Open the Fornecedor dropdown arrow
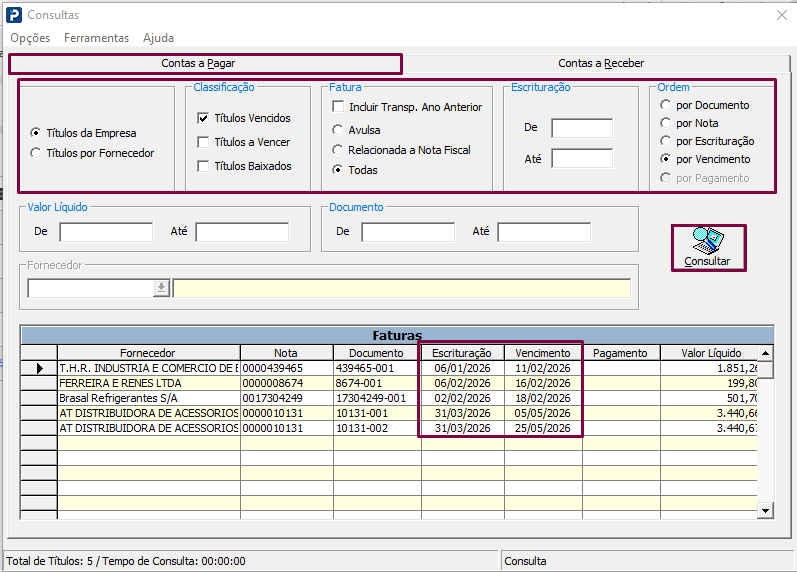This screenshot has width=797, height=572. click(161, 288)
